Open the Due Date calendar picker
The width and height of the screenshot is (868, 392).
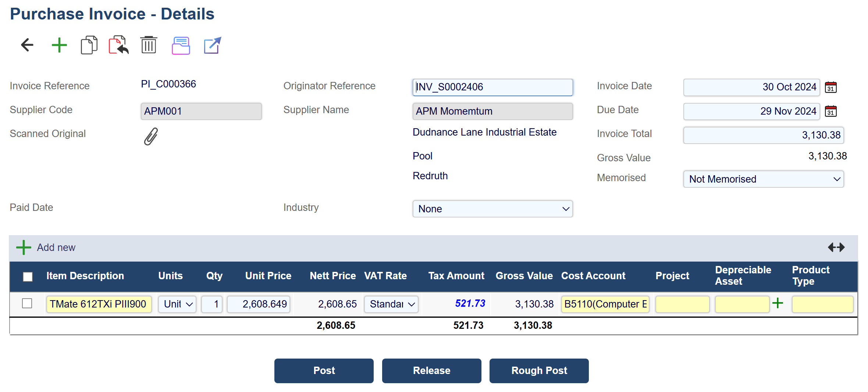pos(830,111)
